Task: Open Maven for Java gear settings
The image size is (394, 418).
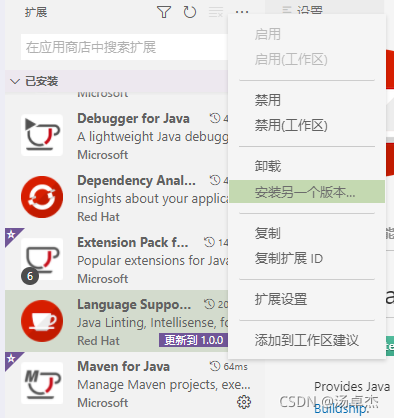Action: (x=244, y=402)
